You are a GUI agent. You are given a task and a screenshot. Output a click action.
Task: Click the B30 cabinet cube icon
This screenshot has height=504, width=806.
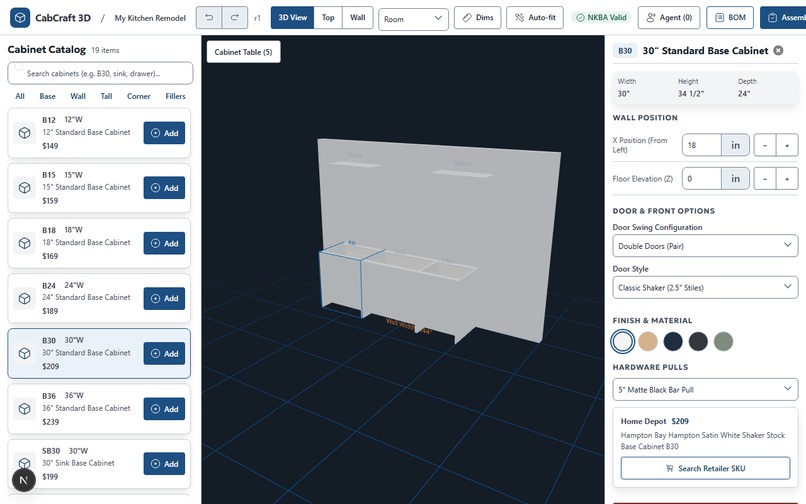(24, 353)
